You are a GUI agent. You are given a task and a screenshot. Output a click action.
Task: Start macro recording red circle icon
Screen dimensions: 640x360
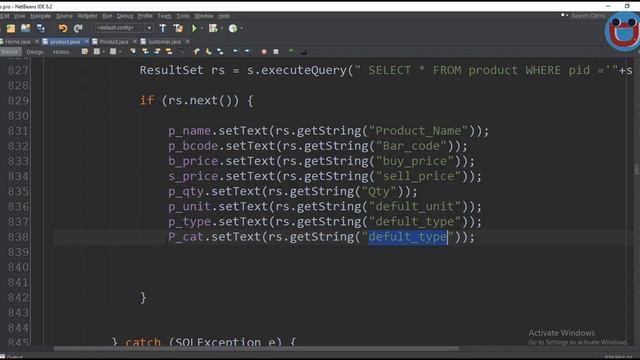[264, 52]
